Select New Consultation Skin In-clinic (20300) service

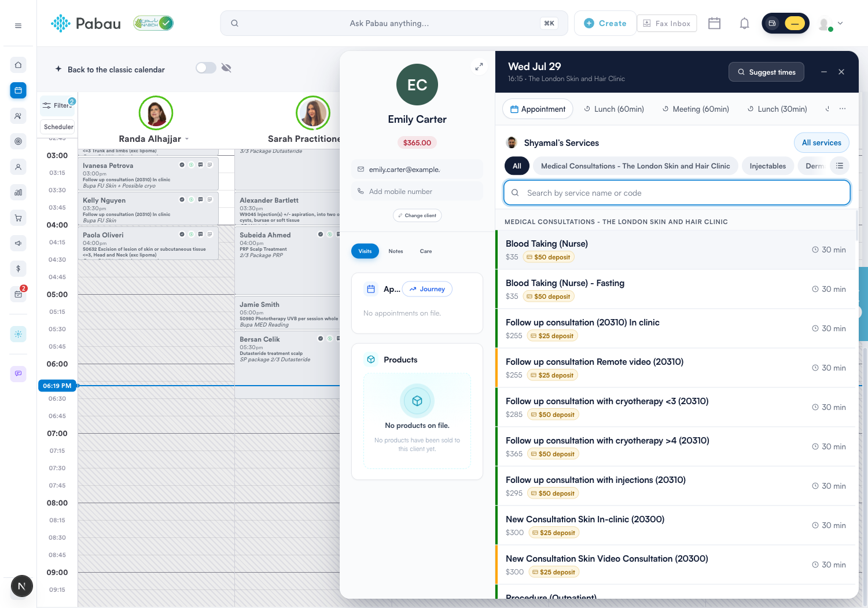(x=675, y=525)
